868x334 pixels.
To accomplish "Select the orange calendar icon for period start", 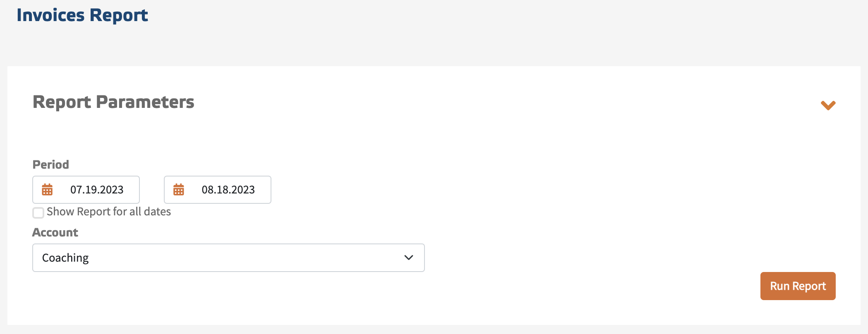I will click(x=47, y=190).
